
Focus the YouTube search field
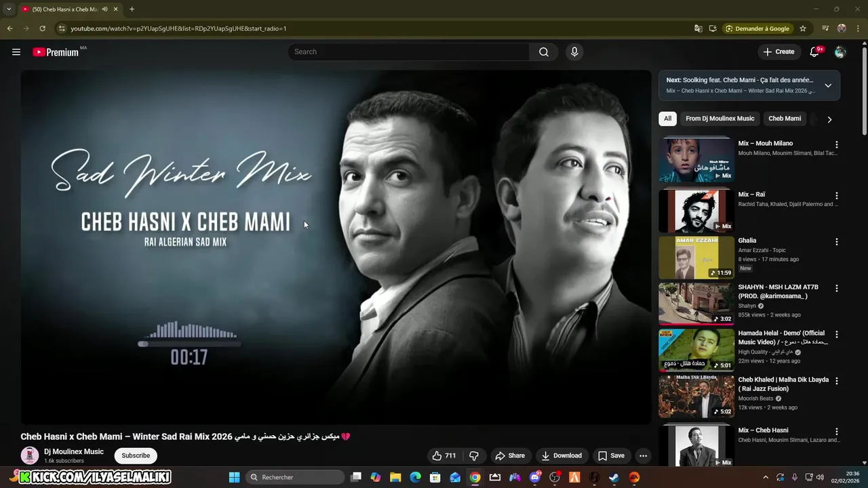pos(409,52)
